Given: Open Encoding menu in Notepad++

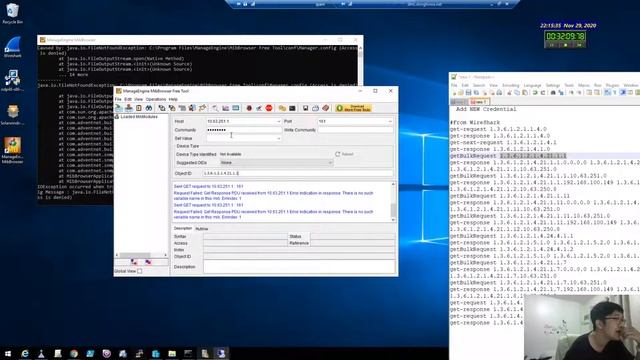Looking at the screenshot, I should pos(511,85).
